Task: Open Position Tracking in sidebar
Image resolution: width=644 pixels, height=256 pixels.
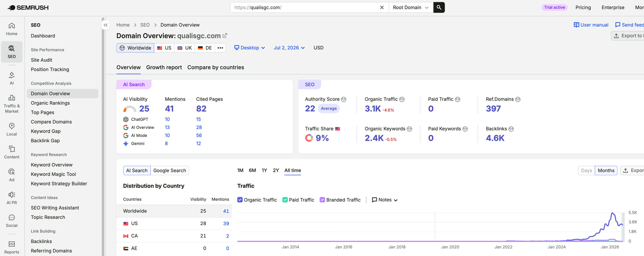Action: pyautogui.click(x=50, y=69)
